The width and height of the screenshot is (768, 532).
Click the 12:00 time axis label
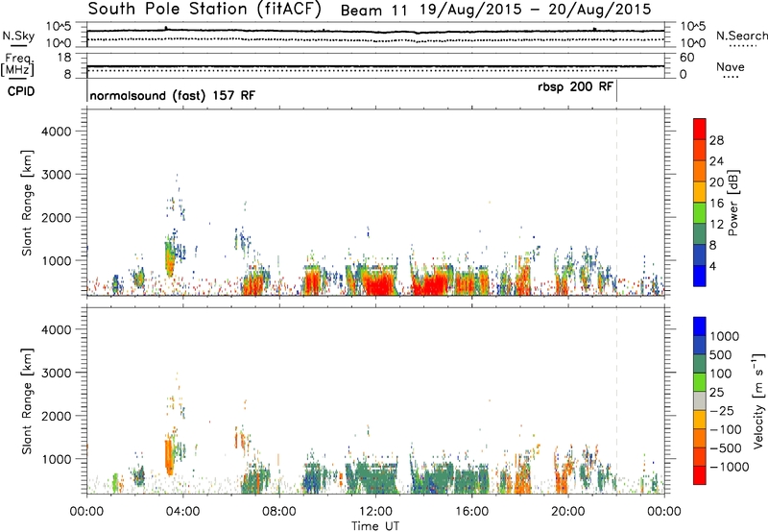coord(375,512)
